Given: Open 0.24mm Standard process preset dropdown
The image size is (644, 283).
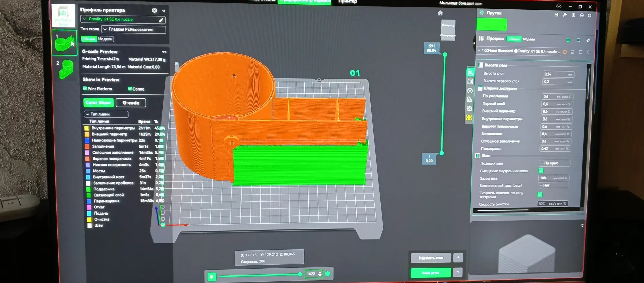Looking at the screenshot, I should click(x=519, y=51).
